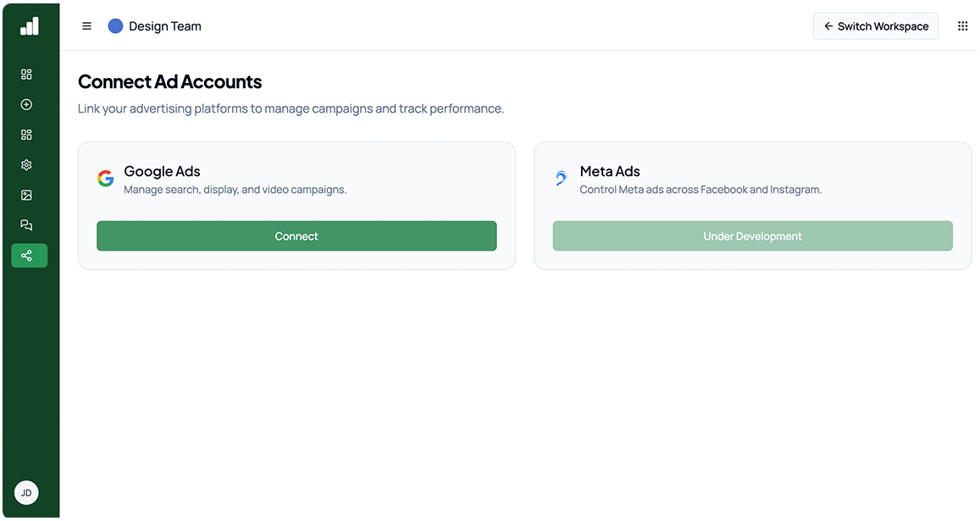Viewport: 980px width, 521px height.
Task: Click the Google Ads card title
Action: click(162, 171)
